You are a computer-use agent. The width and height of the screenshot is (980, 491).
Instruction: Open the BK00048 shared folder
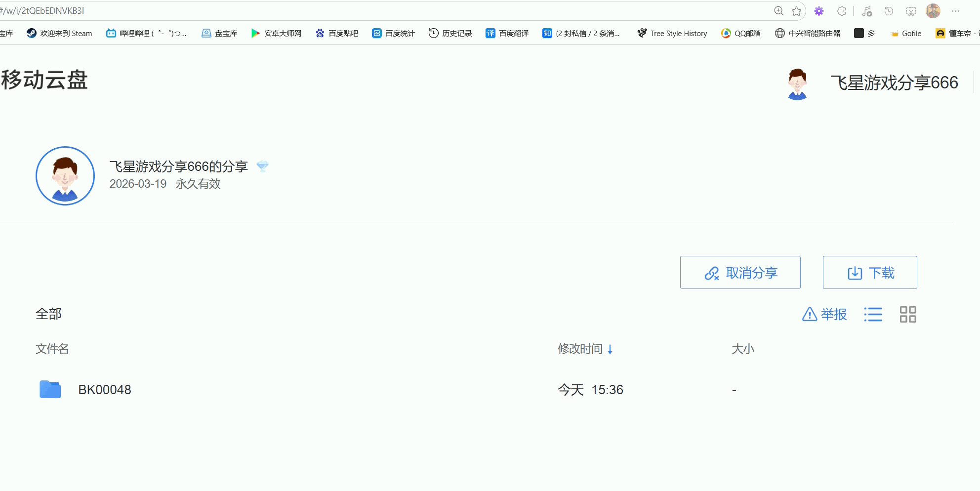104,389
